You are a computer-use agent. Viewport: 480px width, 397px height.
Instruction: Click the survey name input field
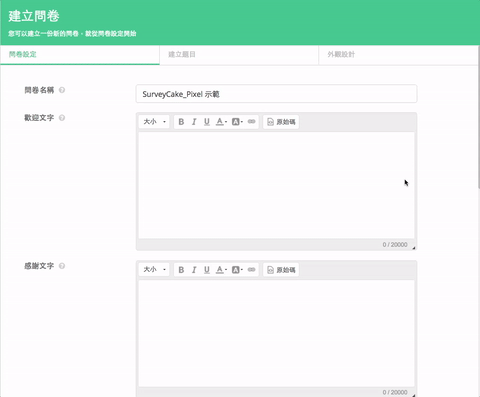276,94
